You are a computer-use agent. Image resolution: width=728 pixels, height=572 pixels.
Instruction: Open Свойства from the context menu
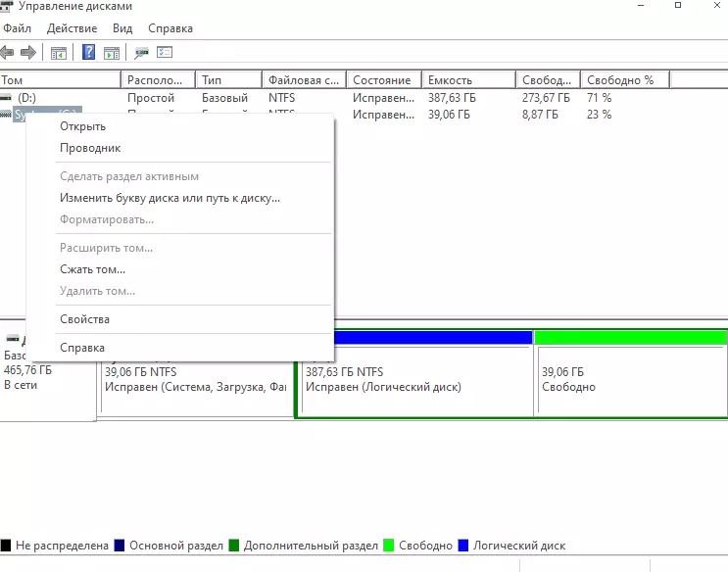[84, 319]
